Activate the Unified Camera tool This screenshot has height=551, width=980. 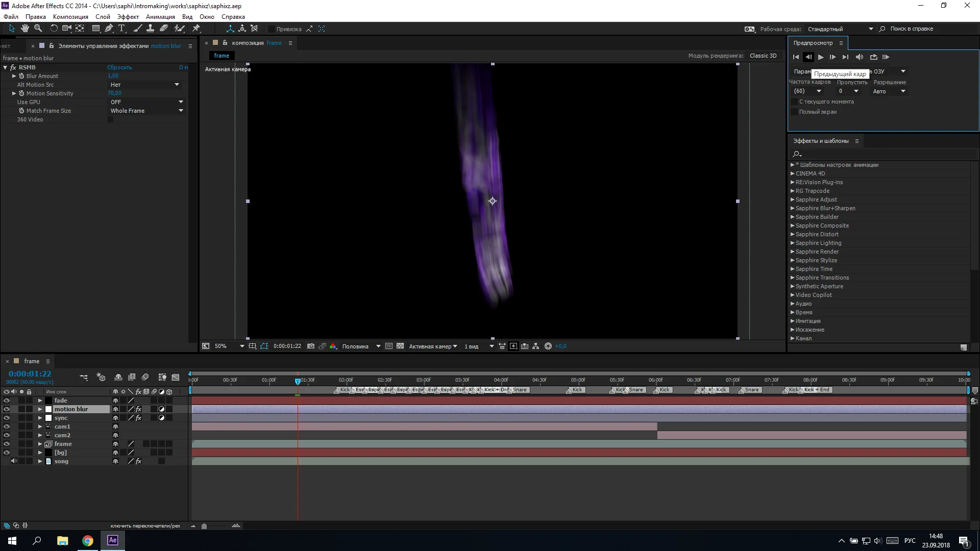point(66,28)
